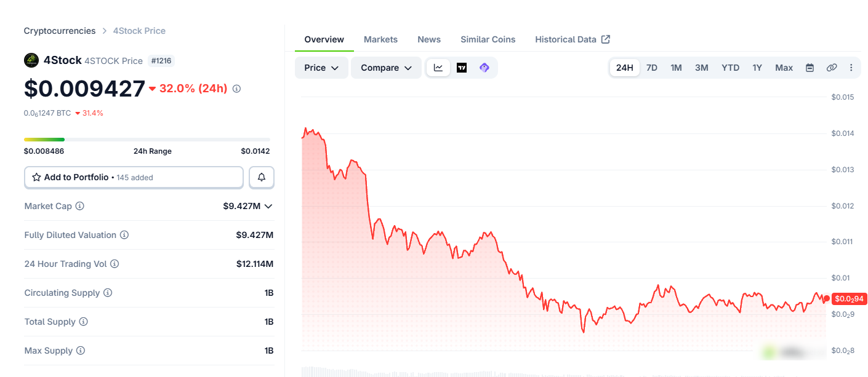Go to Cryptocurrencies breadcrumb link

pyautogui.click(x=60, y=31)
